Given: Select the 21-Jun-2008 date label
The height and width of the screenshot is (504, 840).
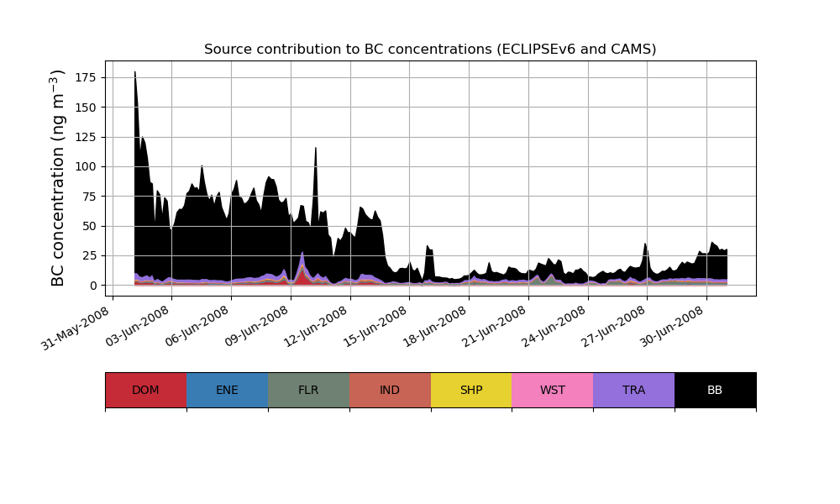Looking at the screenshot, I should tap(493, 326).
